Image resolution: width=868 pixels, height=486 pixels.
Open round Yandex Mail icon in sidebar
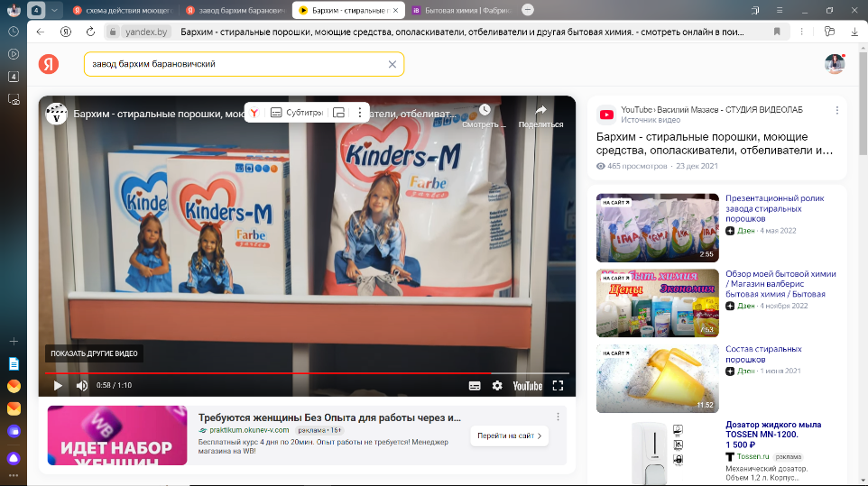tap(14, 386)
